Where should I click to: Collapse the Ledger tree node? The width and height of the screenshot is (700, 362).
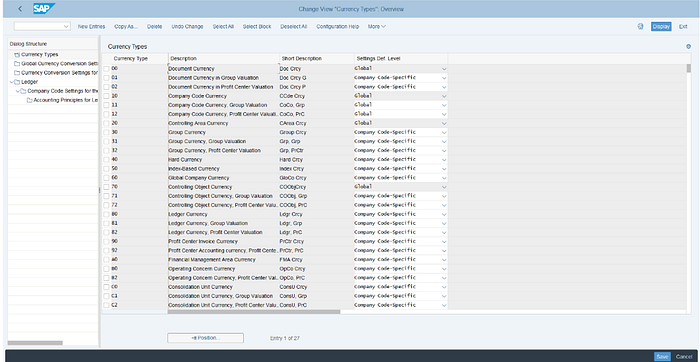tap(11, 82)
